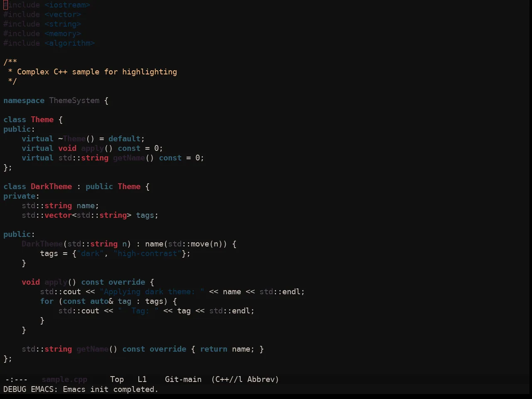Click the 'return' keyword
The image size is (532, 399).
coord(214,349)
